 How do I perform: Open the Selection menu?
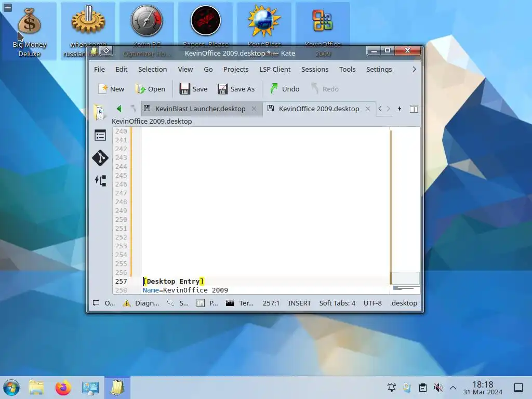152,69
